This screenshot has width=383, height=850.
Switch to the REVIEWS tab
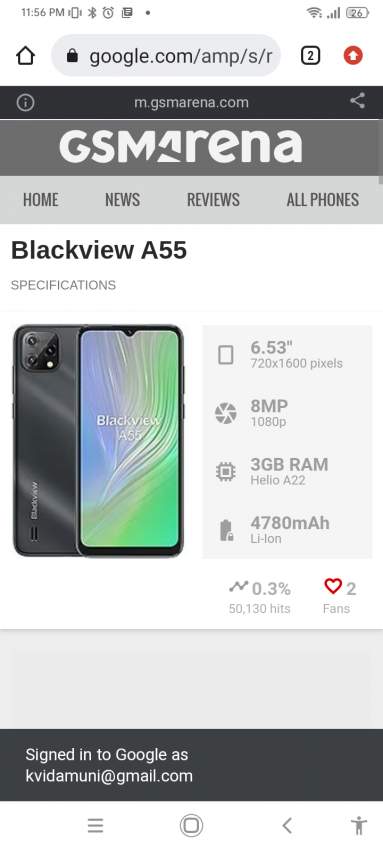(213, 199)
